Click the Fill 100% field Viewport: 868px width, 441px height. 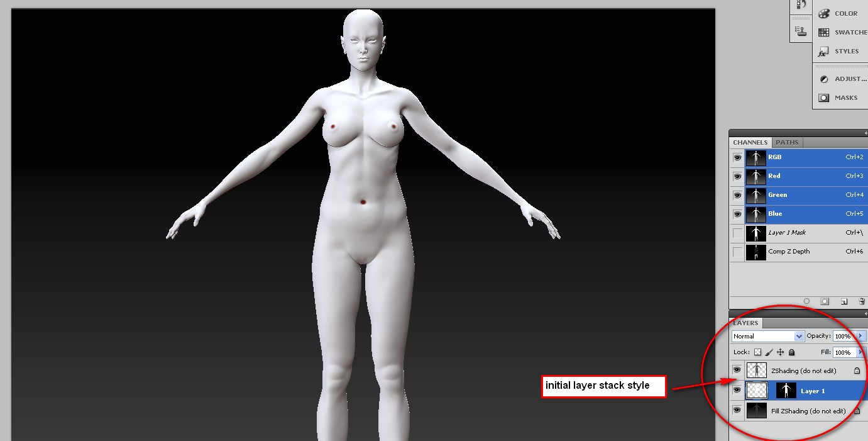tap(843, 352)
